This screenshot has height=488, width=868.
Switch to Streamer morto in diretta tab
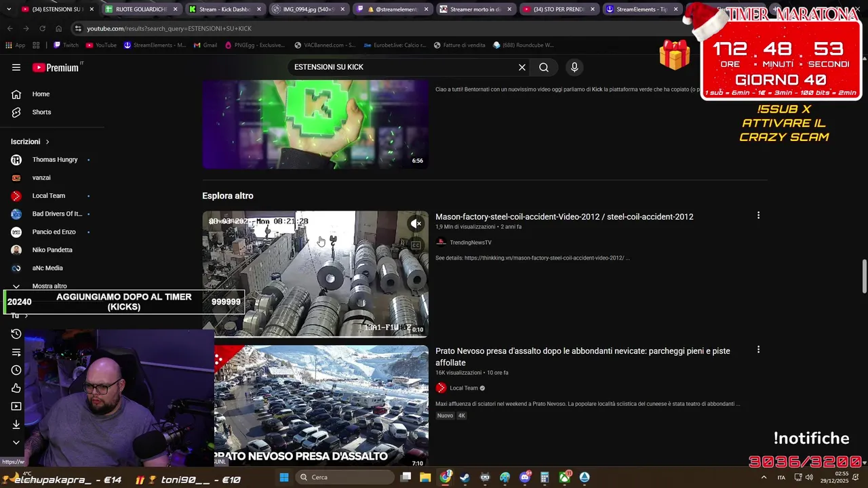[475, 9]
